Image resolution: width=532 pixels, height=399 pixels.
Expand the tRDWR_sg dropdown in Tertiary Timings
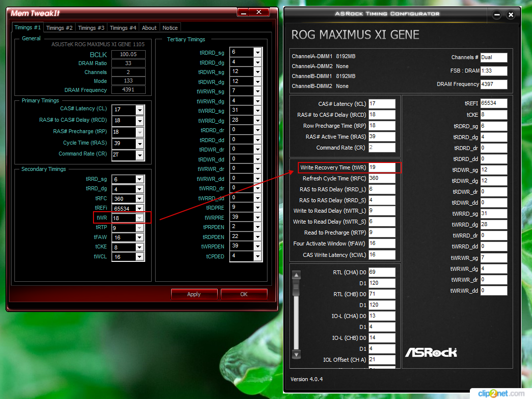click(x=258, y=72)
